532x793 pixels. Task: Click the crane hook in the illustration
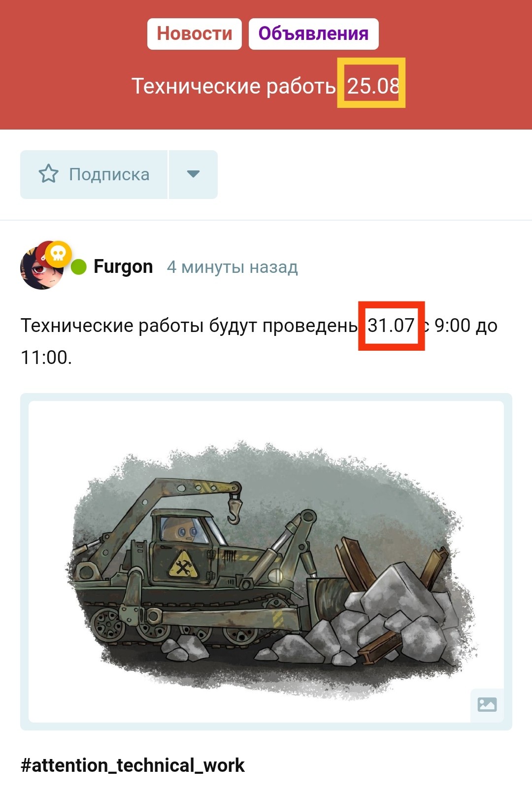pos(234,508)
